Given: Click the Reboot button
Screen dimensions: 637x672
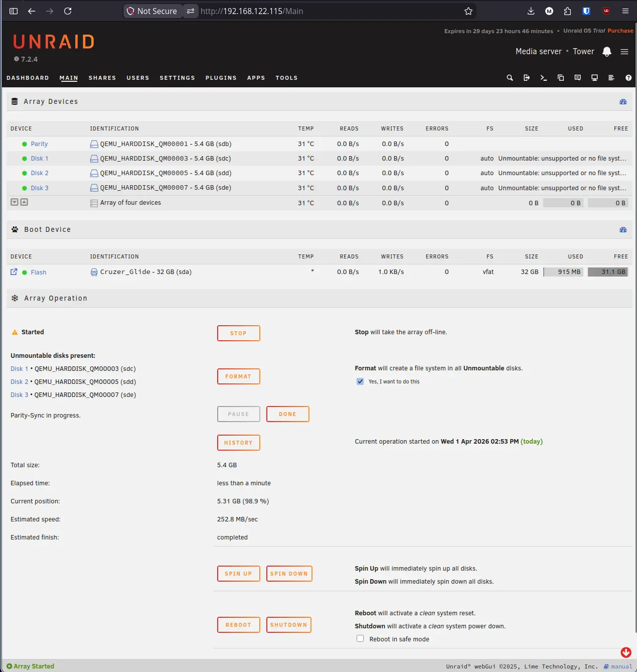Looking at the screenshot, I should click(239, 625).
